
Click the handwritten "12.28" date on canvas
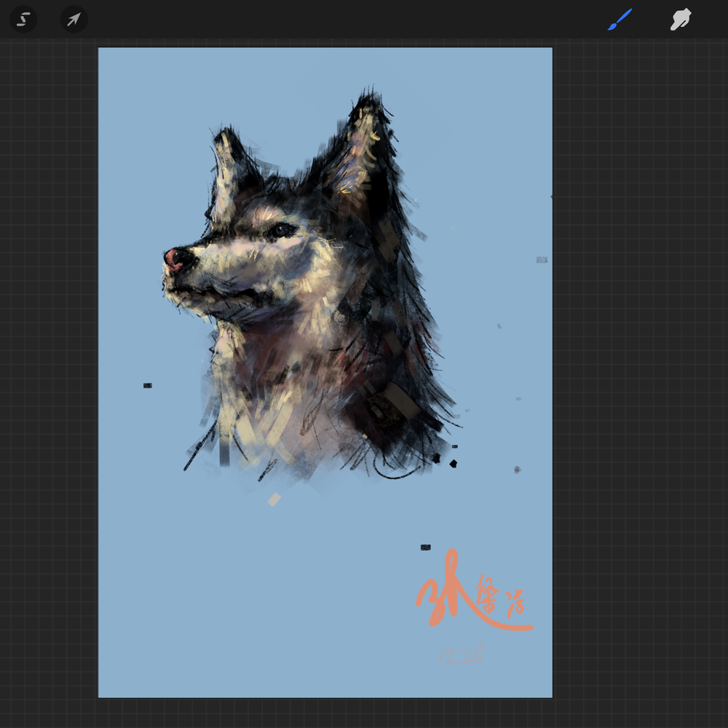coord(461,654)
